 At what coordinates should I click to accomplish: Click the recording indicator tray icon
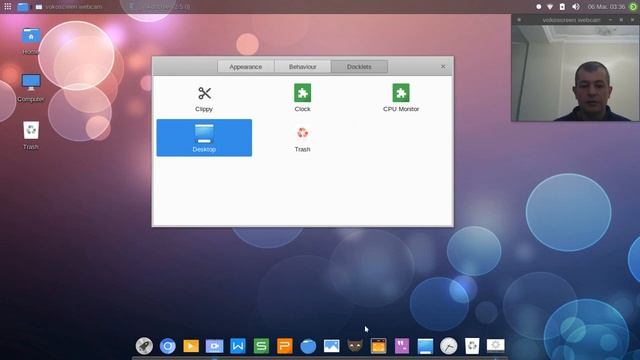pos(538,7)
